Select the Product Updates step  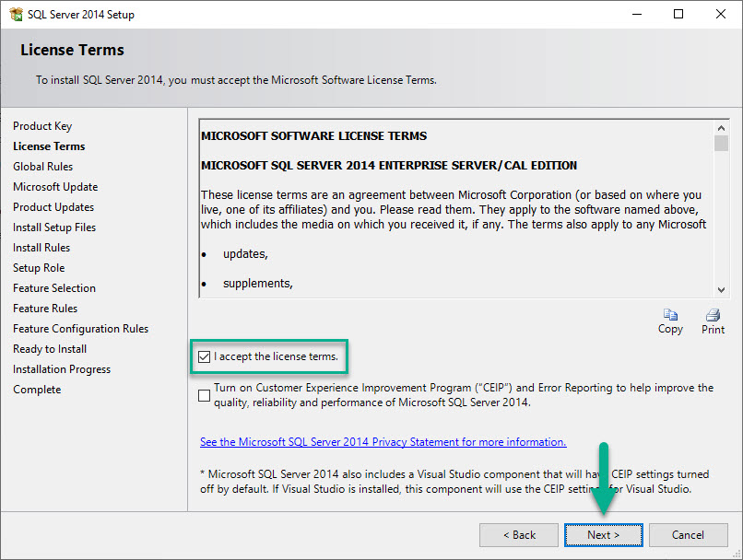click(53, 207)
